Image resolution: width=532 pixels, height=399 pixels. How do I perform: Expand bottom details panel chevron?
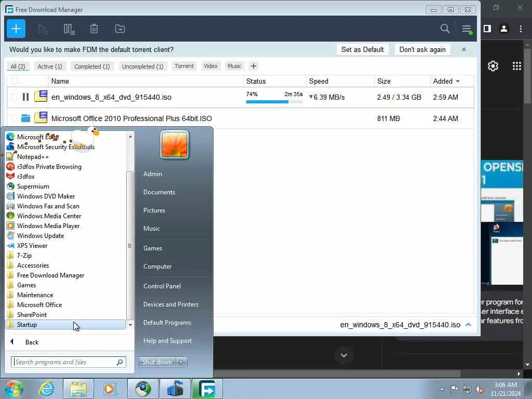(469, 325)
